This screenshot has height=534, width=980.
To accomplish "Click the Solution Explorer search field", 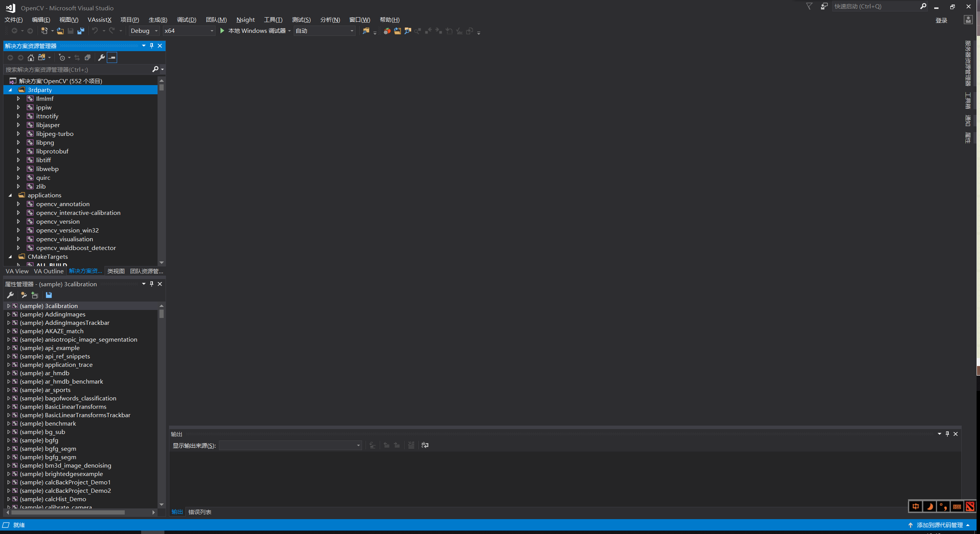I will pyautogui.click(x=76, y=69).
